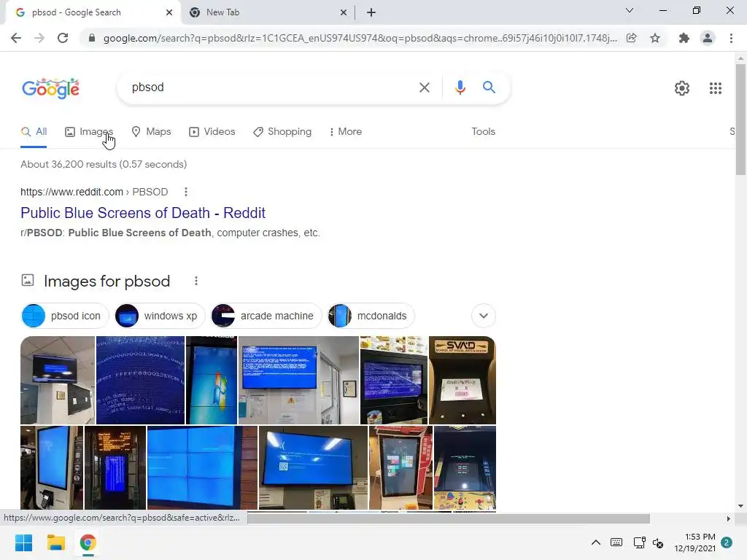Open Google quick settings gear

tap(682, 88)
